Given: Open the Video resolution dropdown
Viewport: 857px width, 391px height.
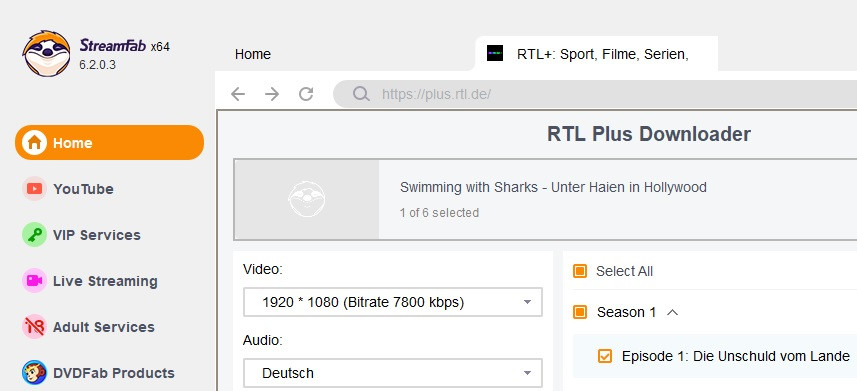Looking at the screenshot, I should coord(392,302).
